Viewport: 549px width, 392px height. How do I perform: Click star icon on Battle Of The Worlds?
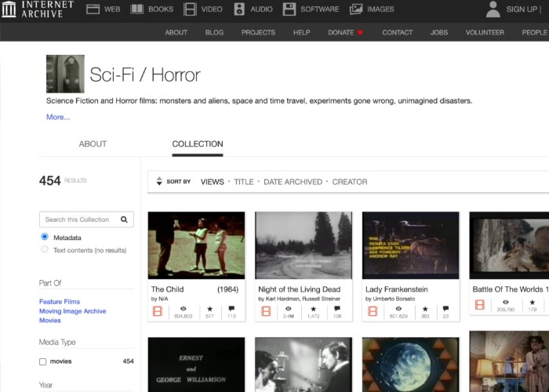coord(533,302)
